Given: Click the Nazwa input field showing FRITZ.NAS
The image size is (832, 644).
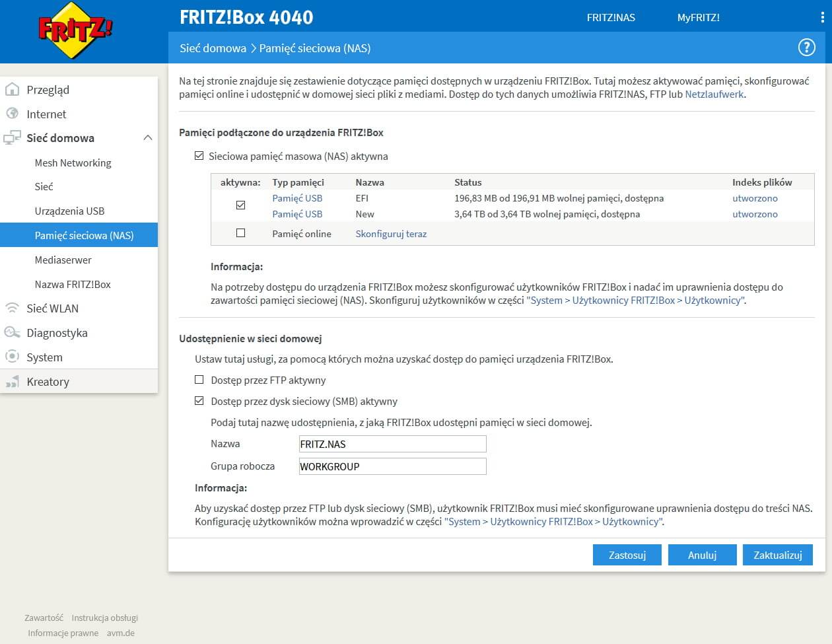Looking at the screenshot, I should pos(392,443).
